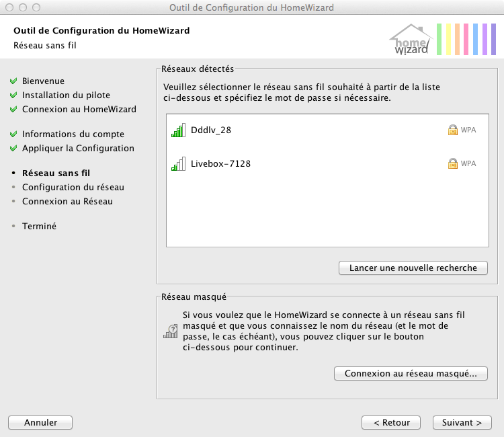This screenshot has height=437, width=504.
Task: Go back with the Retour button
Action: point(391,422)
